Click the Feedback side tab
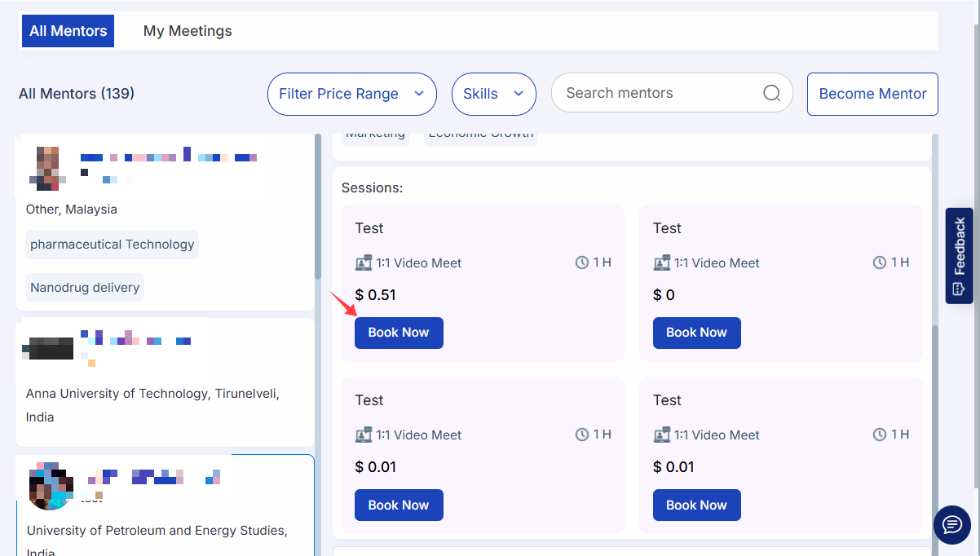The width and height of the screenshot is (980, 556). coord(959,255)
